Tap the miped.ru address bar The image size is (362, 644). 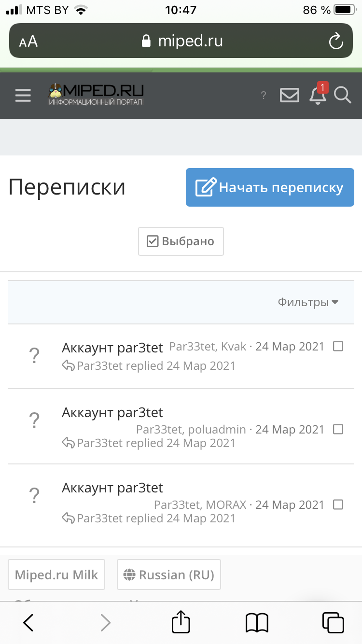181,41
